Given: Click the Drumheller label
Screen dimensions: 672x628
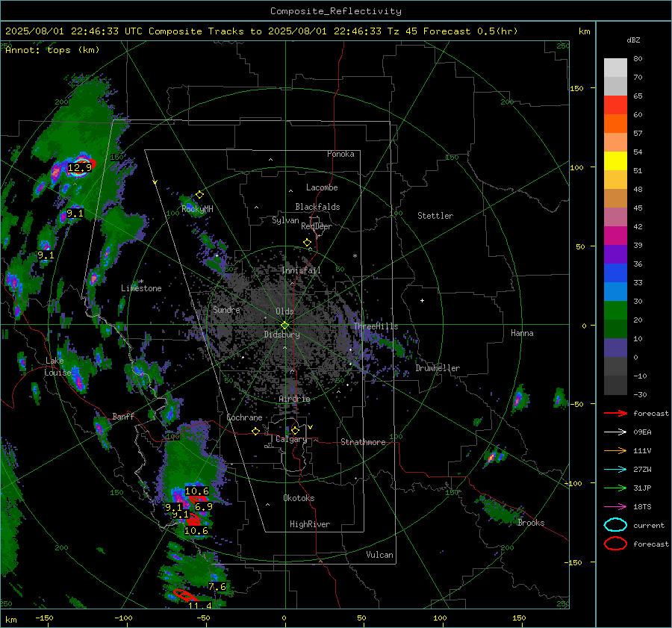Looking at the screenshot, I should pos(438,368).
